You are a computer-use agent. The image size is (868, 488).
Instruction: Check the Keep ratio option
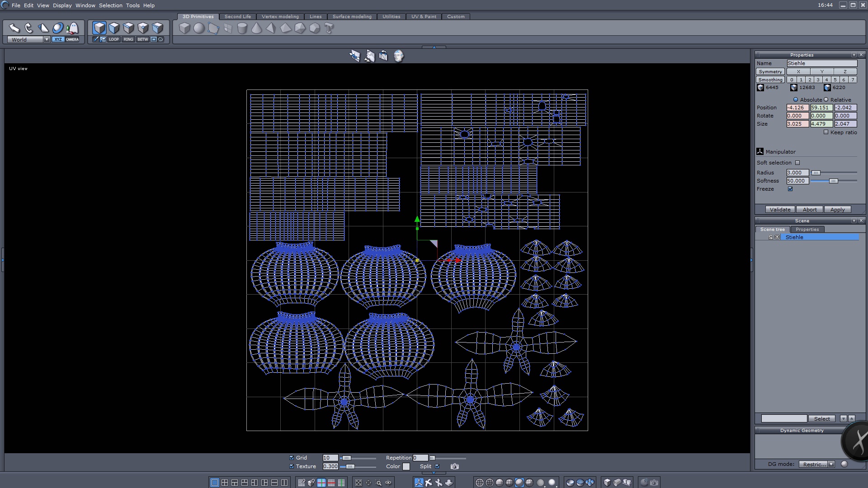pos(826,132)
